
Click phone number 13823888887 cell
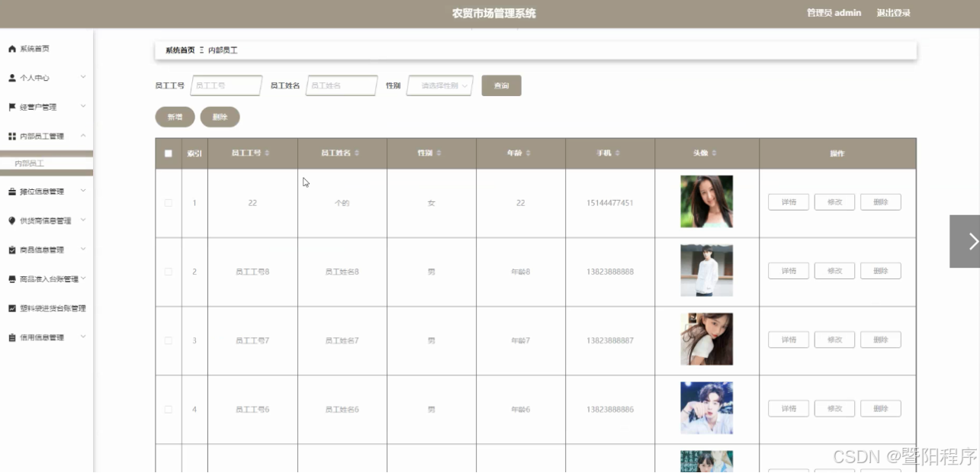610,340
